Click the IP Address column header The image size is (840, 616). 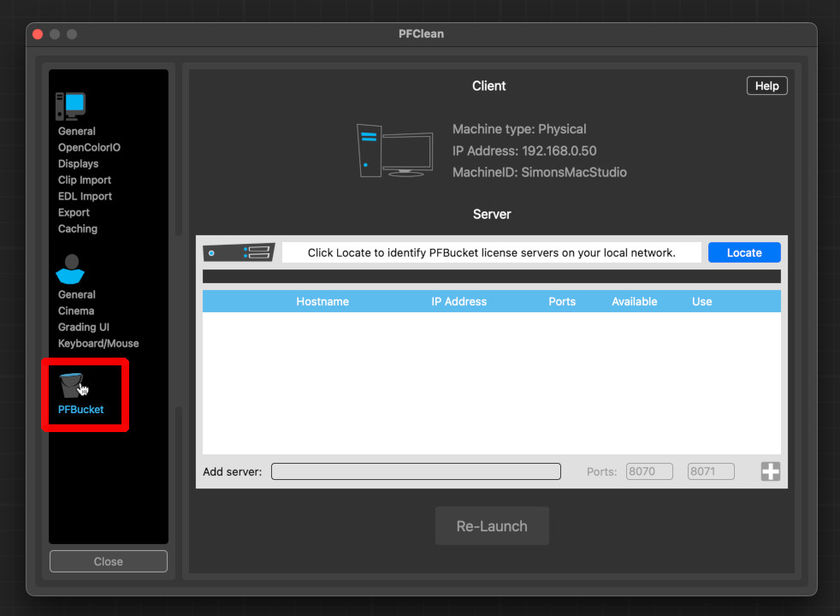point(459,301)
